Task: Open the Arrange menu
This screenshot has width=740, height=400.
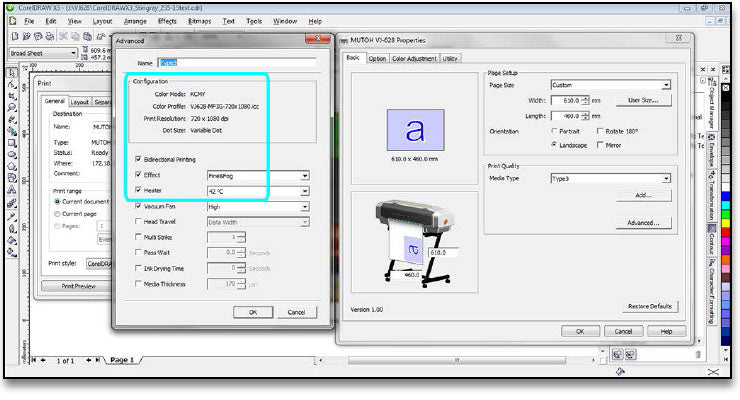Action: pos(135,21)
